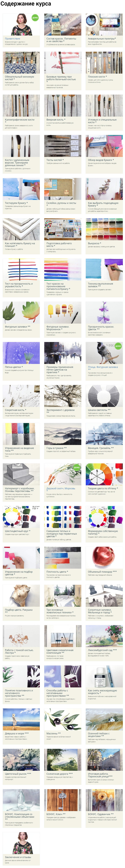Open the Птица. Фигурная заливка lesson link
The width and height of the screenshot is (125, 868).
103,367
